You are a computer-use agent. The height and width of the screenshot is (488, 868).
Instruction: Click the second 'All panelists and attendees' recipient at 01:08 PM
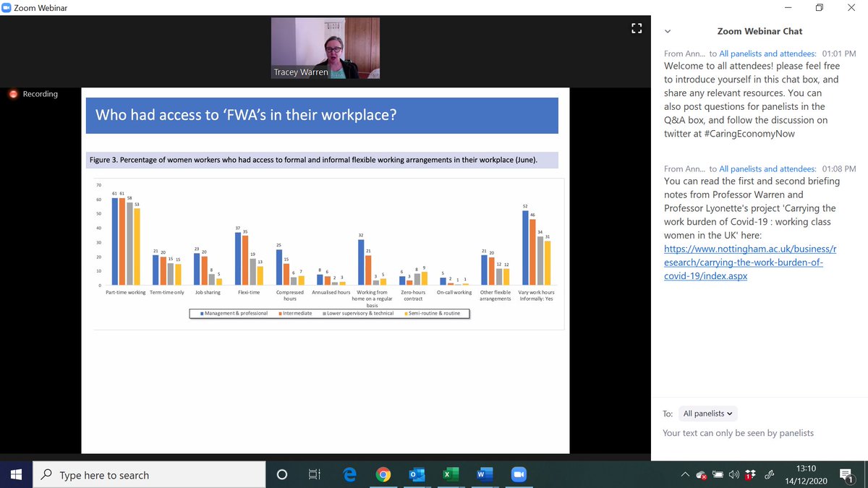(x=768, y=168)
